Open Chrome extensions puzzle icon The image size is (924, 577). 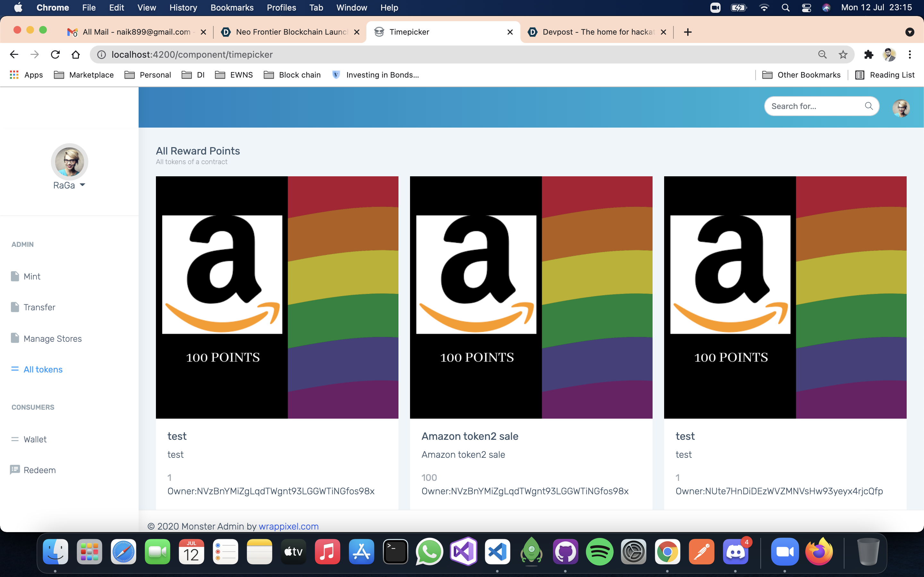coord(868,54)
